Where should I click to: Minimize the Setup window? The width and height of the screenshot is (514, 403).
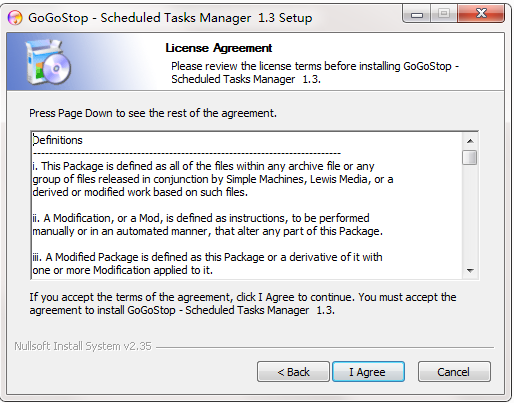click(417, 14)
